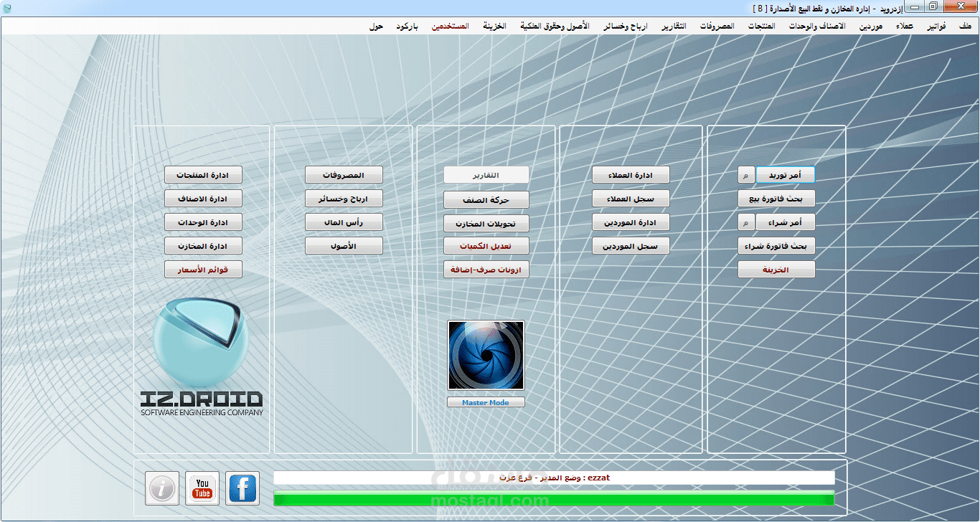Open ازونات صرف-إضافة button
This screenshot has width=980, height=522.
click(x=486, y=270)
